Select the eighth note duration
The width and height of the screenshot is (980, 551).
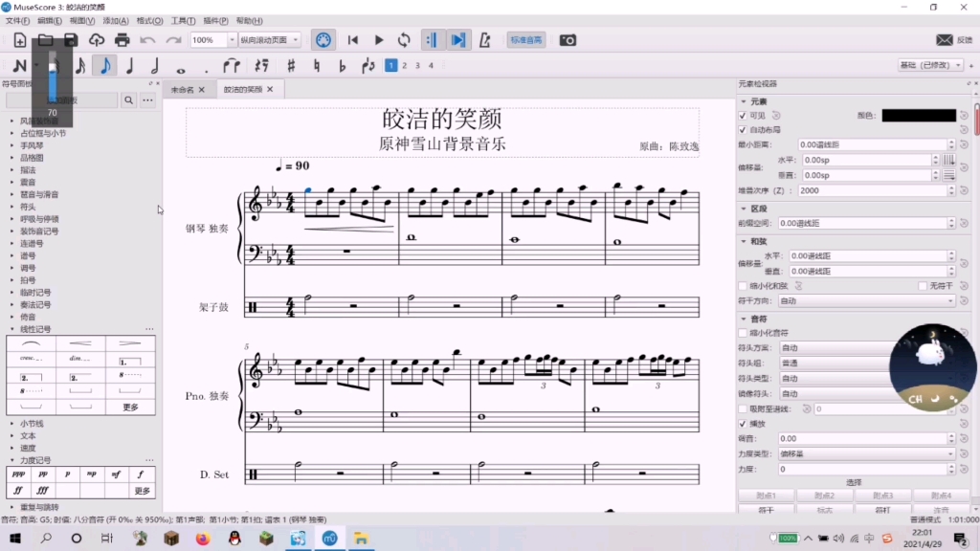tap(105, 66)
